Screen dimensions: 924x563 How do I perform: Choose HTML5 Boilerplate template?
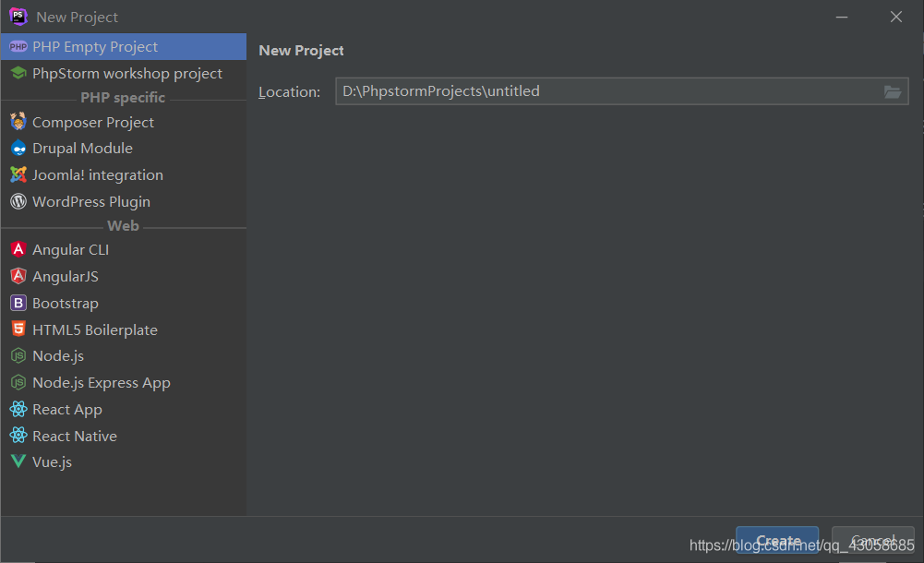(123, 329)
